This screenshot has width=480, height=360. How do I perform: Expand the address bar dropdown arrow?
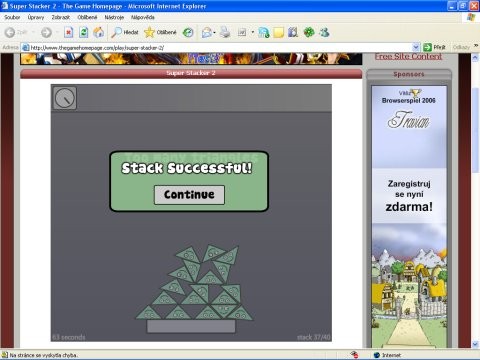pyautogui.click(x=416, y=47)
